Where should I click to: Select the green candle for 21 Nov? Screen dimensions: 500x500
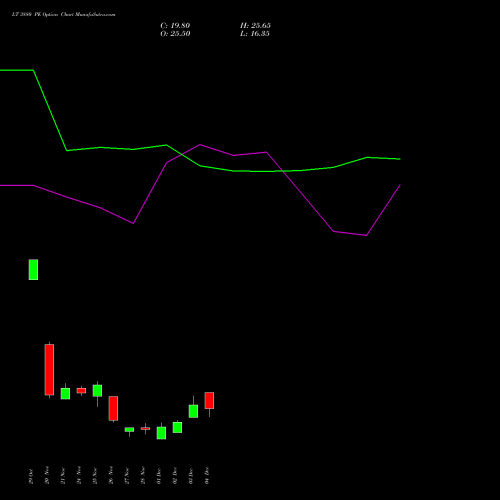pos(65,393)
